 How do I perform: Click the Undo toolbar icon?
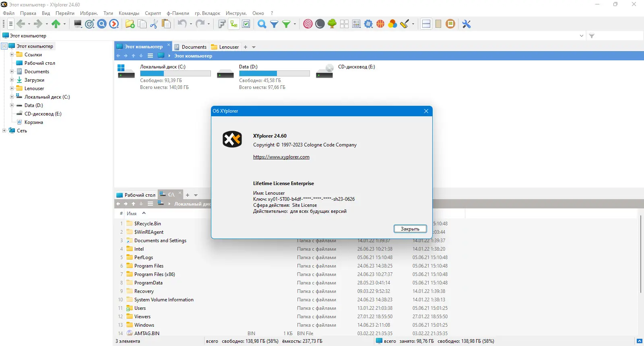(182, 24)
